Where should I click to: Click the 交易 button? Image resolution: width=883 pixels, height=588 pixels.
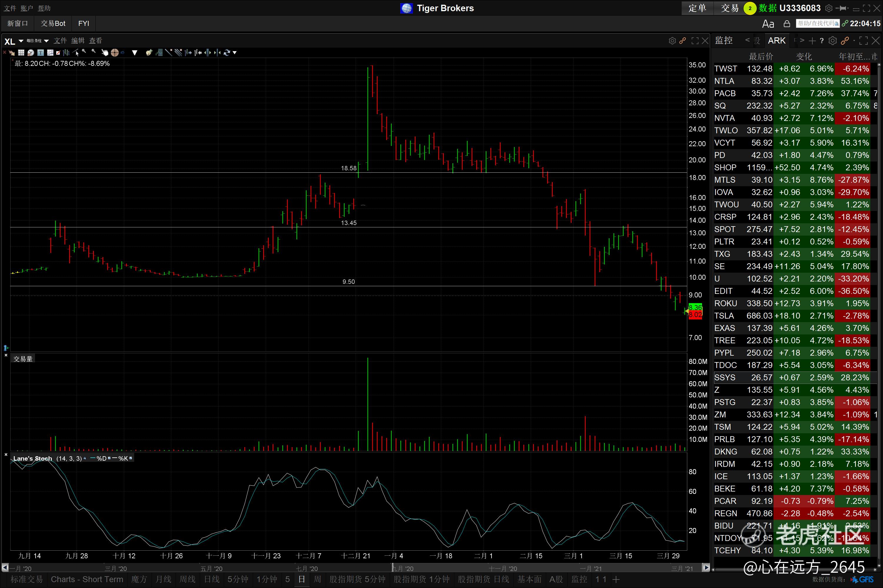(x=729, y=8)
